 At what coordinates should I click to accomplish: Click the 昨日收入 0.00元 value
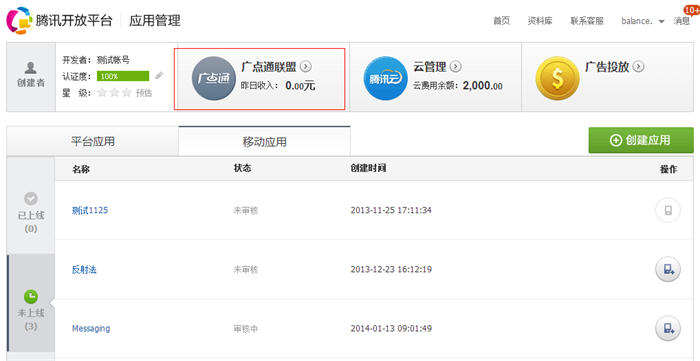300,86
